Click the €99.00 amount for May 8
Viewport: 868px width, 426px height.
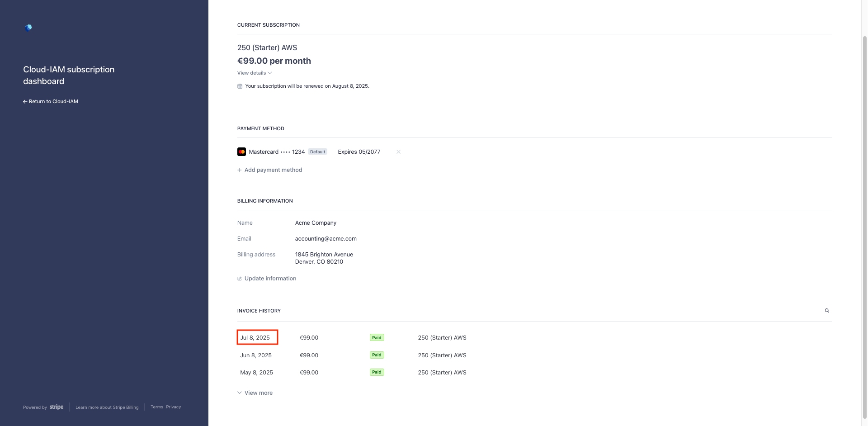point(309,373)
